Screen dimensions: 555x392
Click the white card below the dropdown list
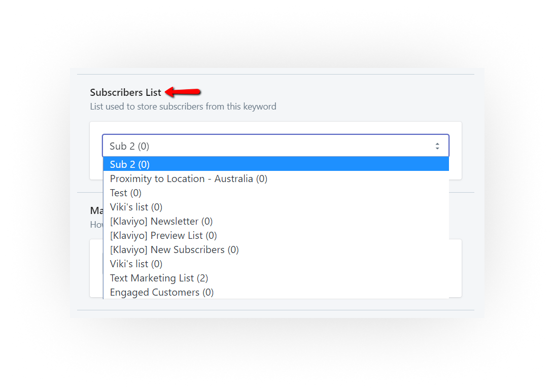(x=455, y=268)
